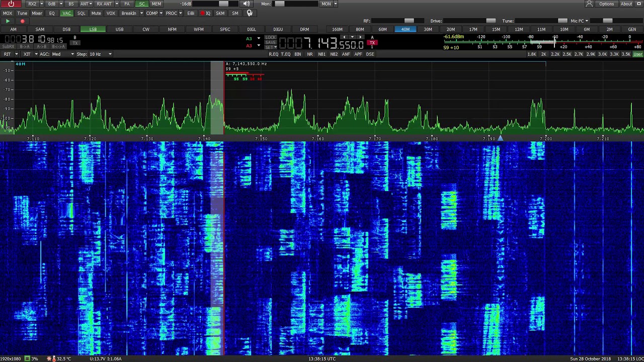
Task: Click the SubRX button
Action: point(8,46)
